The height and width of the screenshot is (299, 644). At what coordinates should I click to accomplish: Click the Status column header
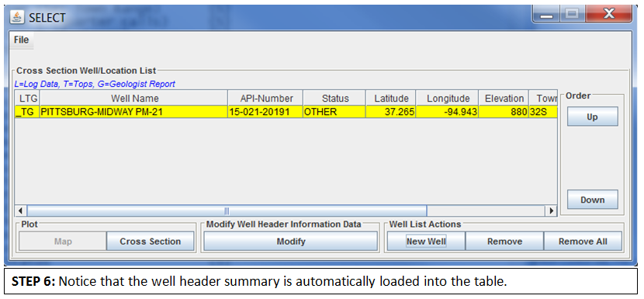coord(334,99)
